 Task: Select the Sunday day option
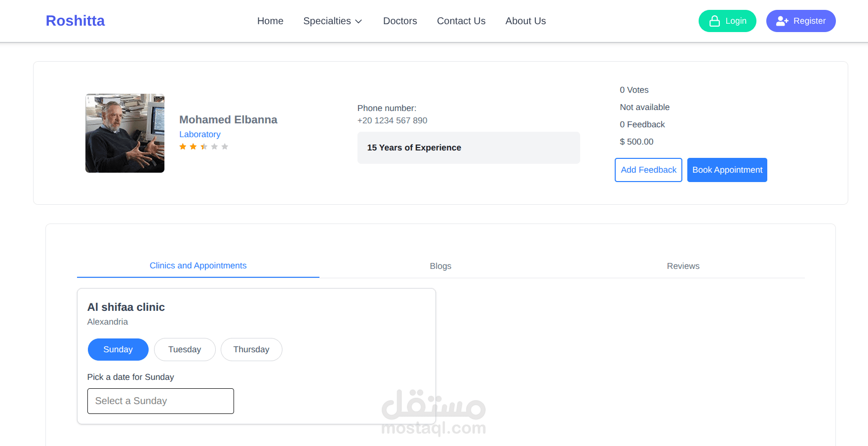coord(118,349)
